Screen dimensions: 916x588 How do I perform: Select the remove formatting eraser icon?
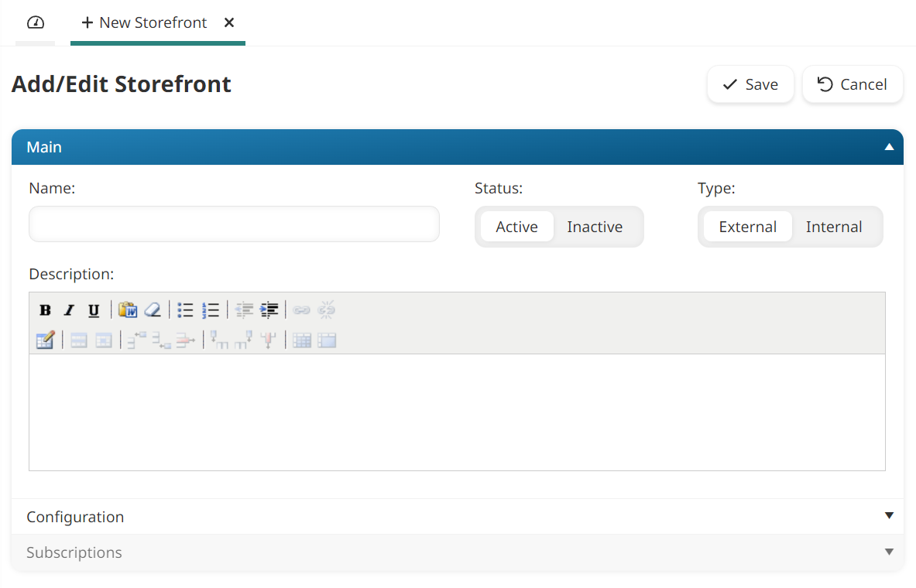pyautogui.click(x=153, y=309)
